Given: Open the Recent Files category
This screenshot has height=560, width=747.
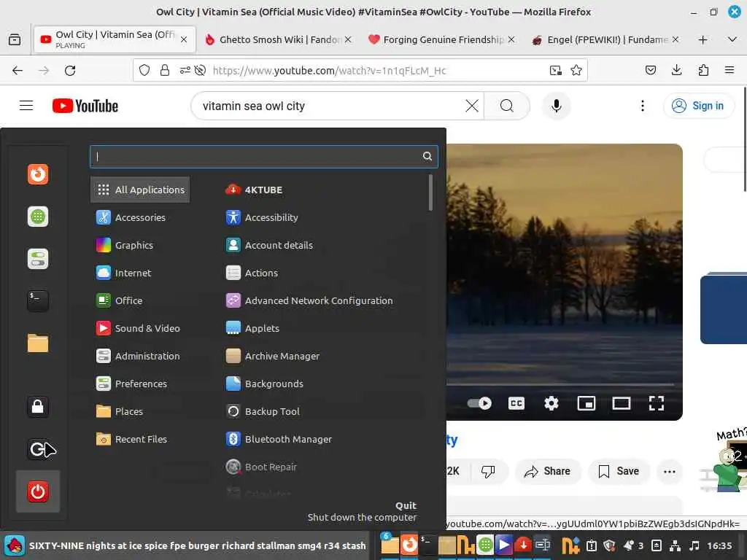Looking at the screenshot, I should tap(140, 439).
